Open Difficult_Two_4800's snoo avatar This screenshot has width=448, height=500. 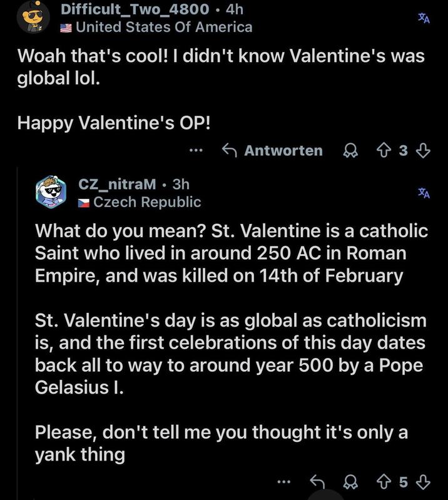pyautogui.click(x=33, y=18)
